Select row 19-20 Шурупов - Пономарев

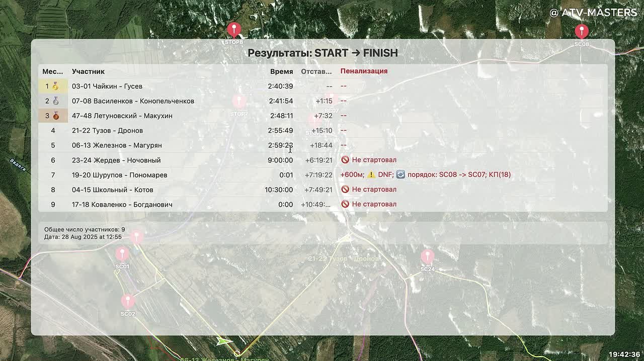click(323, 175)
